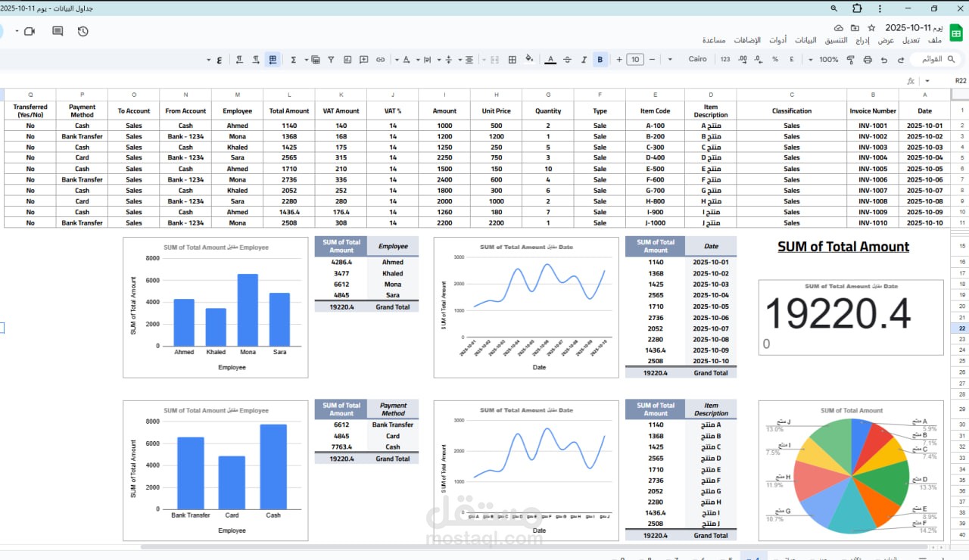Open the text wrapping dropdown
The width and height of the screenshot is (969, 560).
click(x=424, y=59)
